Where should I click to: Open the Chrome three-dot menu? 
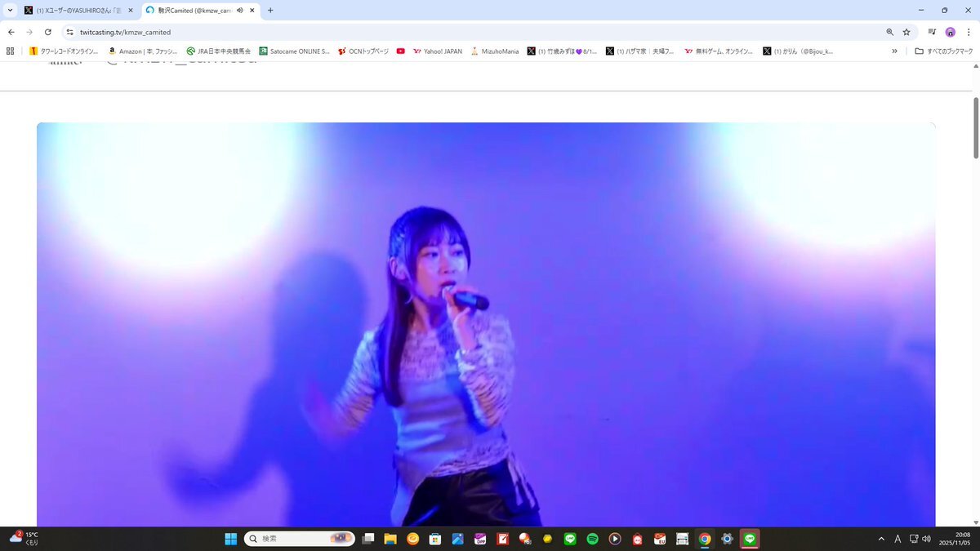click(x=968, y=32)
